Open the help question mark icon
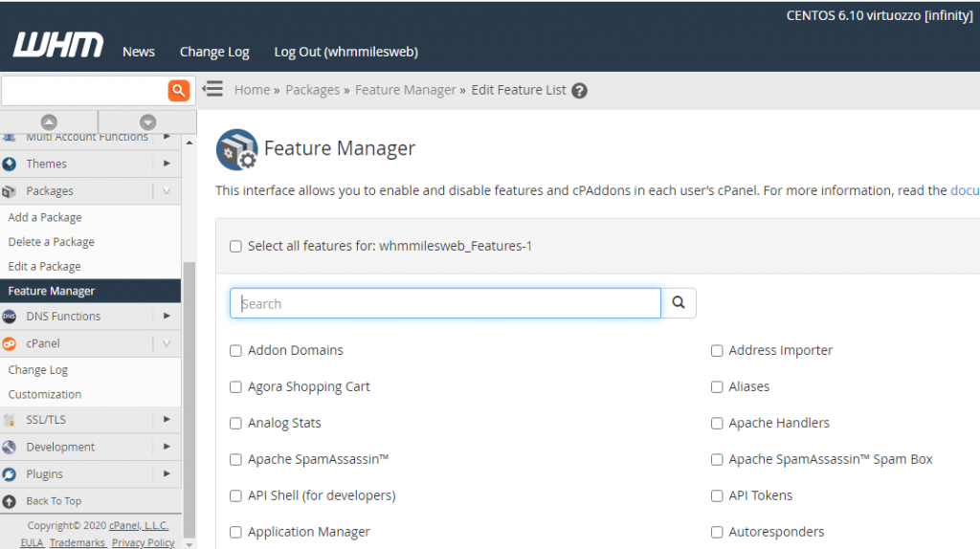 (x=579, y=91)
